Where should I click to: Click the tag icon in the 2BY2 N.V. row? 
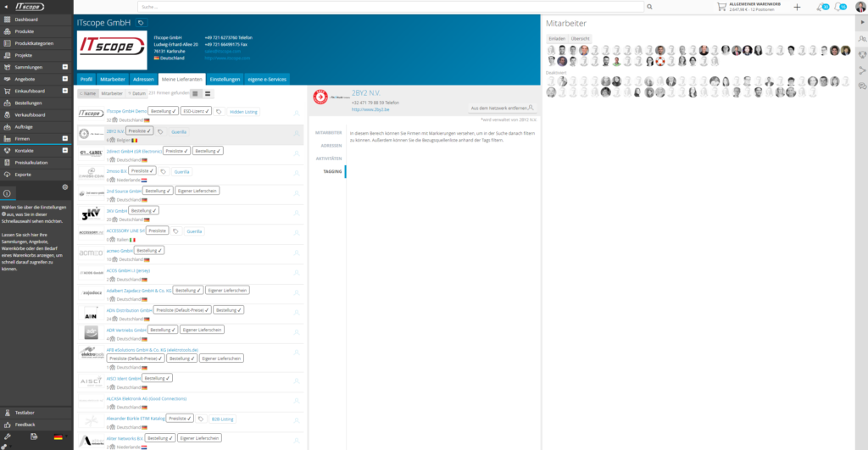[160, 131]
